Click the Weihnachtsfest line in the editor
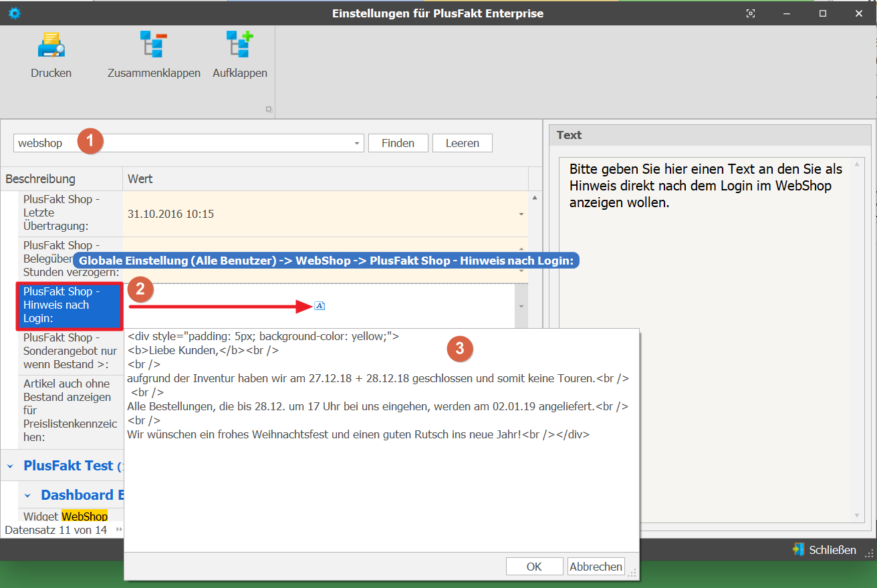The height and width of the screenshot is (588, 877). coord(358,434)
